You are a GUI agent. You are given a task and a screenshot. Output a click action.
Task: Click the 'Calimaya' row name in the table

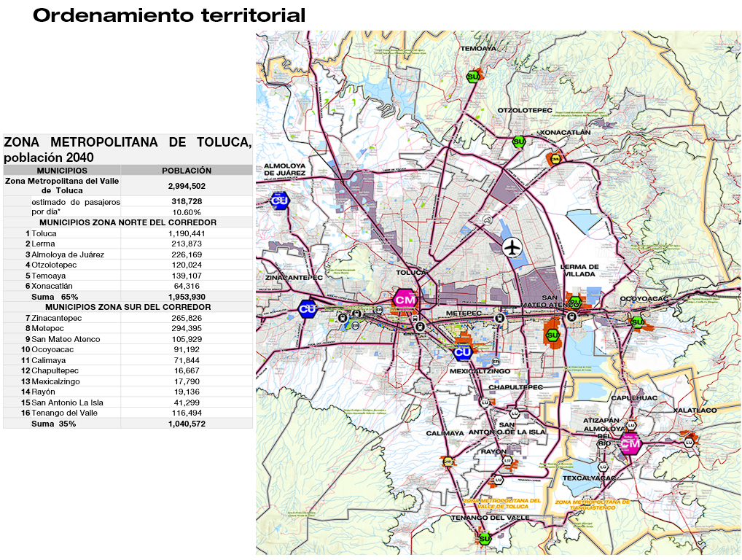[x=48, y=361]
